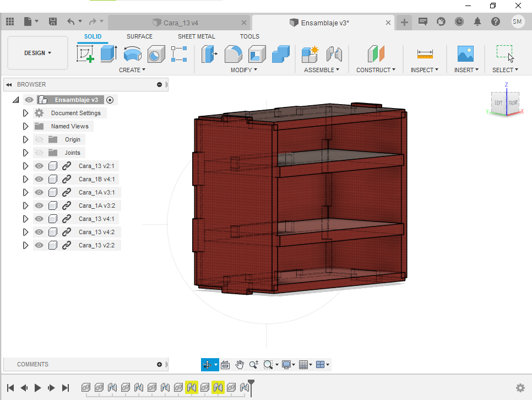The image size is (532, 400).
Task: Open the comments notification icon in title bar
Action: click(423, 21)
